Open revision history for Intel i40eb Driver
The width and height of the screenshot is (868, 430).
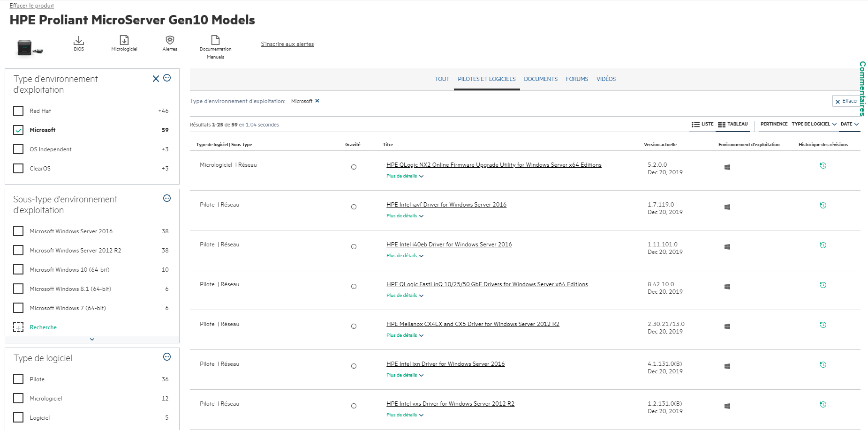point(823,245)
